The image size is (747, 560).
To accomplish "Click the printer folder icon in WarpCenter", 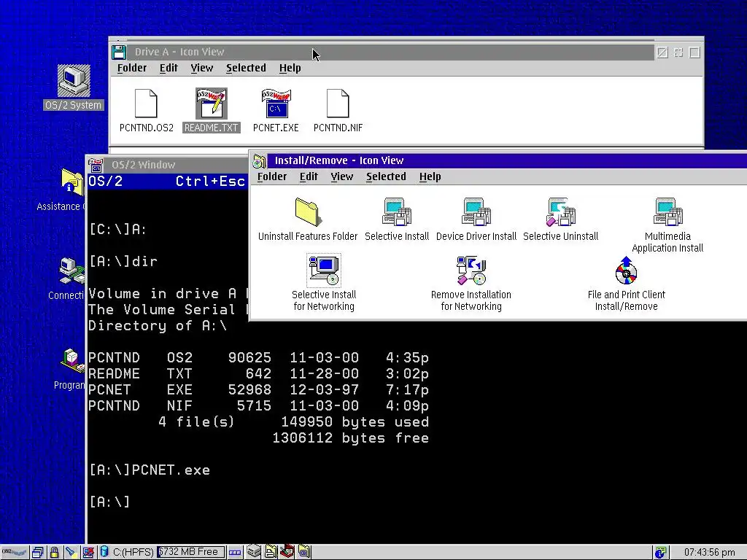I will 271,552.
